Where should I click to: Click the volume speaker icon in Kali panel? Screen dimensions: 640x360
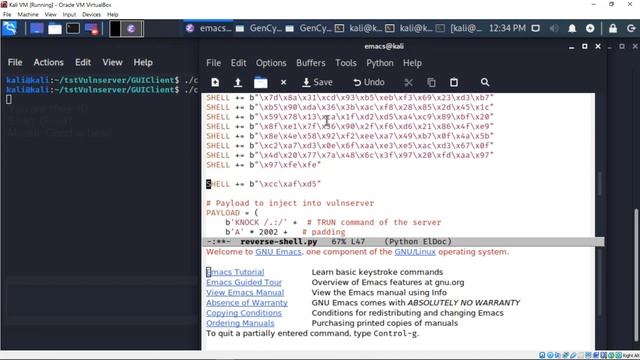click(554, 28)
